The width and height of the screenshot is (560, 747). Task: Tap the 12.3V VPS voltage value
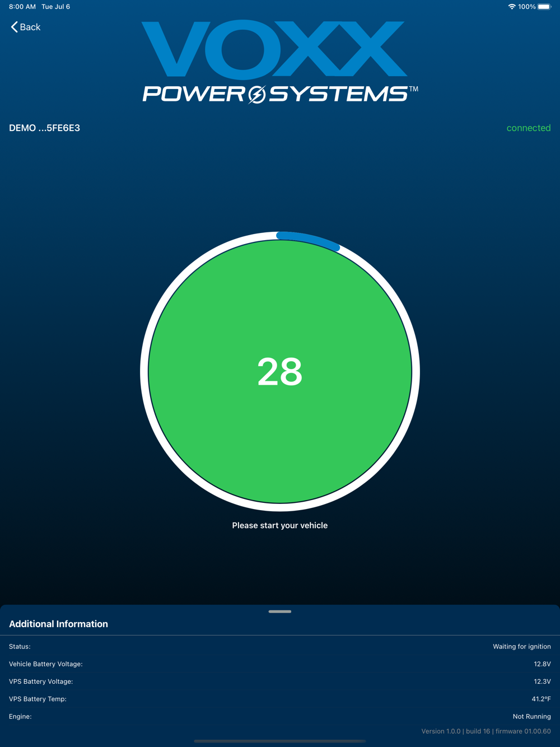point(542,681)
